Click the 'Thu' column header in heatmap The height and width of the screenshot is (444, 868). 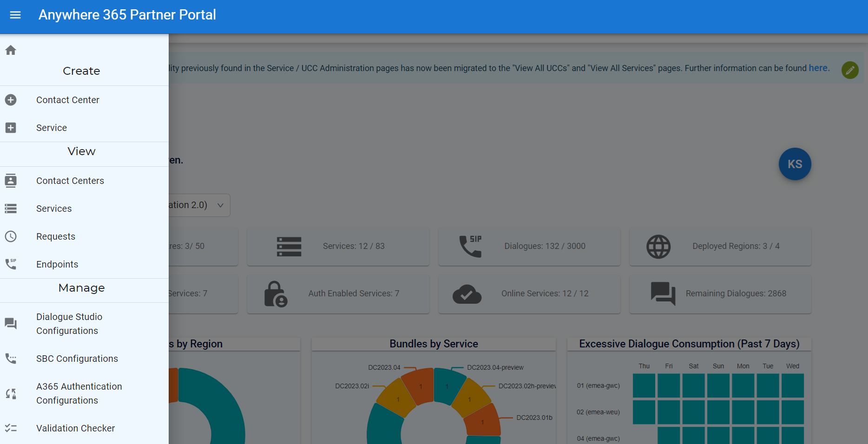[x=644, y=366]
